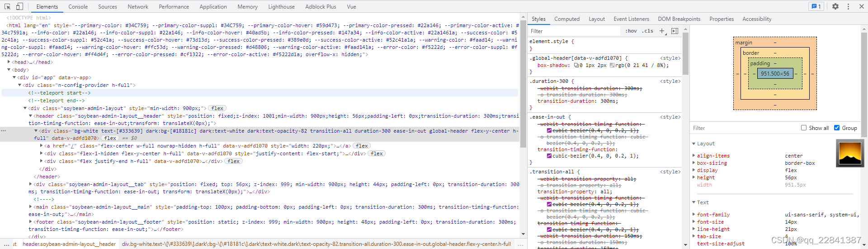868x249 pixels.
Task: Toggle the computed styles sidebar icon
Action: point(675,31)
